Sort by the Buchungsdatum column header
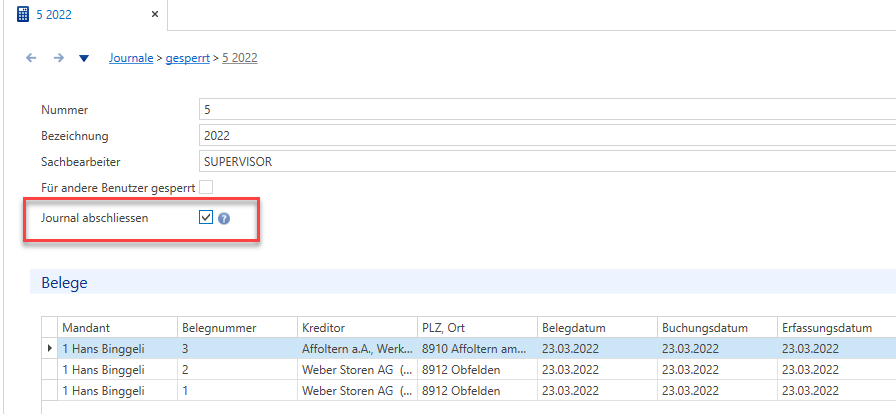Image resolution: width=896 pixels, height=414 pixels. (x=717, y=328)
